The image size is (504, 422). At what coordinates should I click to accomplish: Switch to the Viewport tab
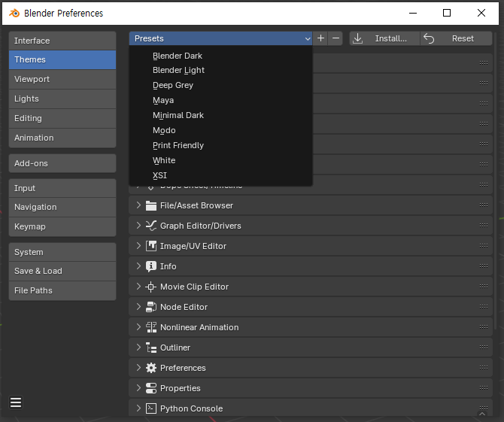pyautogui.click(x=62, y=79)
